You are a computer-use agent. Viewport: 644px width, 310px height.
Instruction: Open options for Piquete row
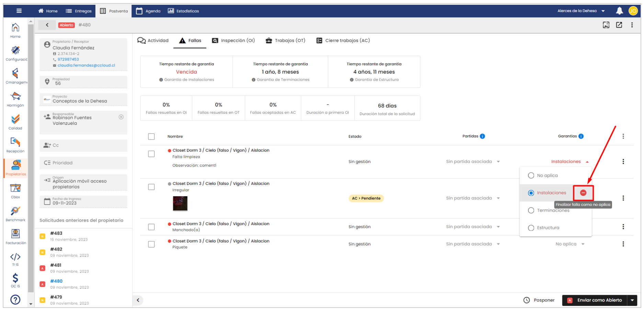623,244
